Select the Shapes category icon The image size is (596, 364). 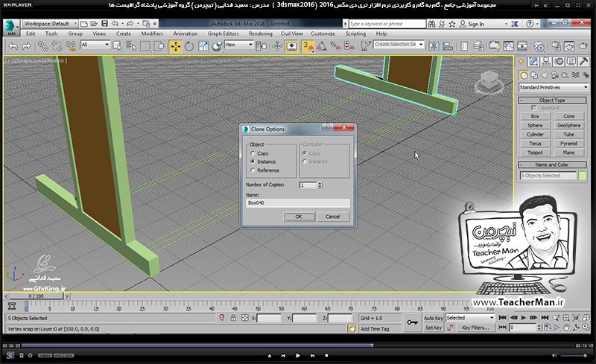tap(534, 75)
